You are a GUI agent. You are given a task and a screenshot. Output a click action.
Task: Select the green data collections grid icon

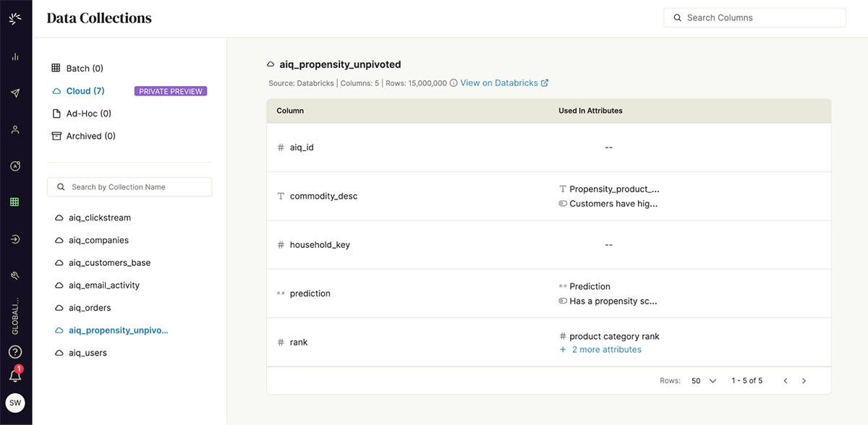click(x=15, y=202)
